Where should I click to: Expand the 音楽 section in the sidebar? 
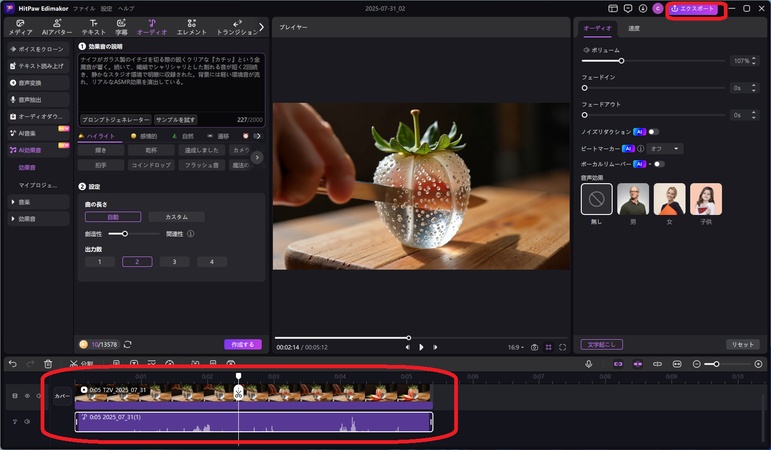tap(38, 202)
